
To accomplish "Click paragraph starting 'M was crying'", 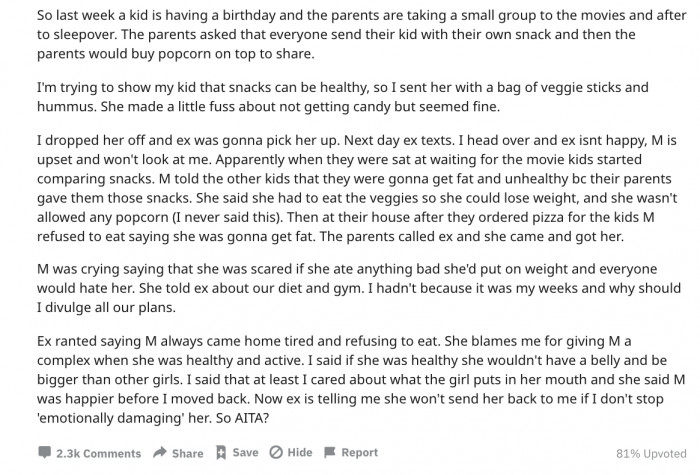I will pyautogui.click(x=359, y=288).
